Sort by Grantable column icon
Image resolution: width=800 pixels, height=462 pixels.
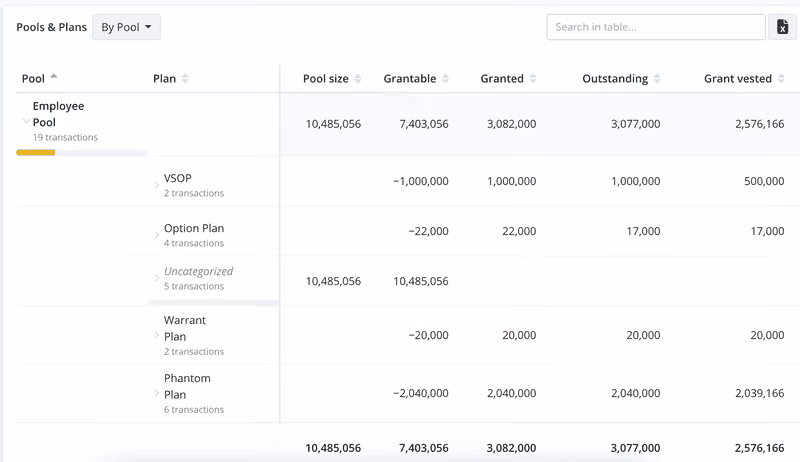tap(445, 79)
